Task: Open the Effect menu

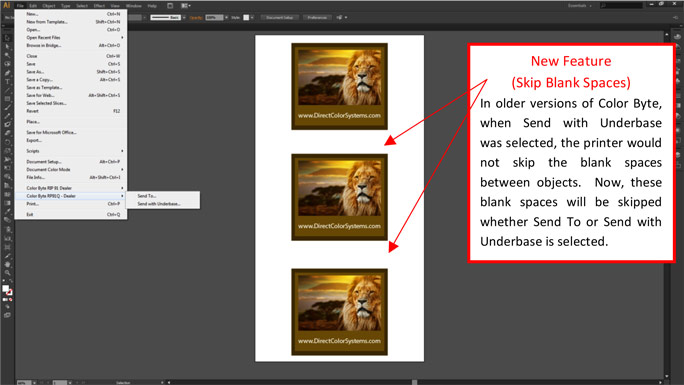Action: click(99, 6)
